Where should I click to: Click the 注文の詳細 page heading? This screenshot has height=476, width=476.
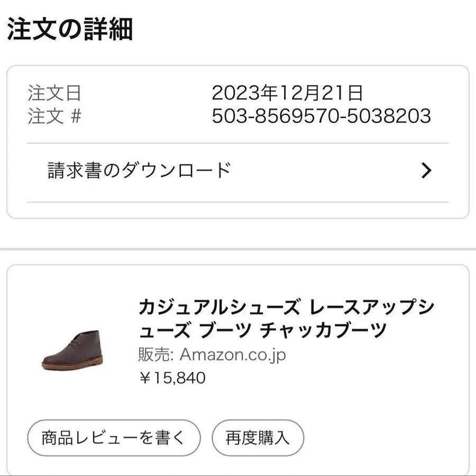70,29
